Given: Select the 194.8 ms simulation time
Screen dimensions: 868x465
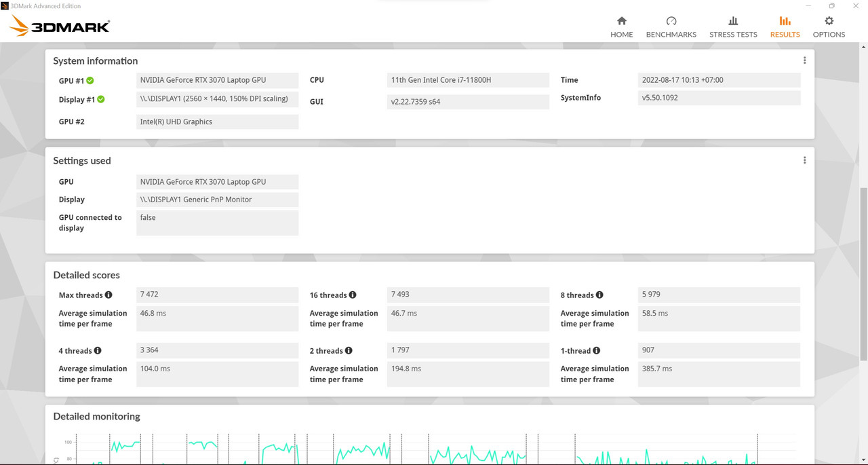Looking at the screenshot, I should point(468,374).
